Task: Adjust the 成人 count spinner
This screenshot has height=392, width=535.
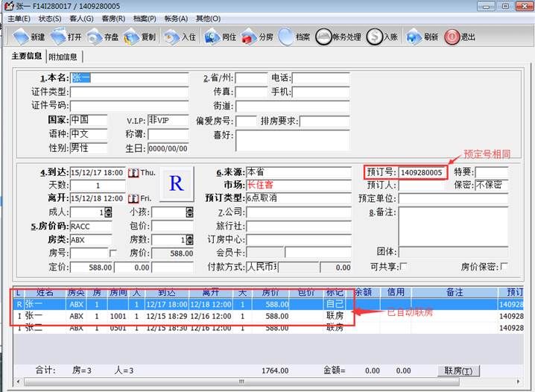Action: [x=108, y=212]
